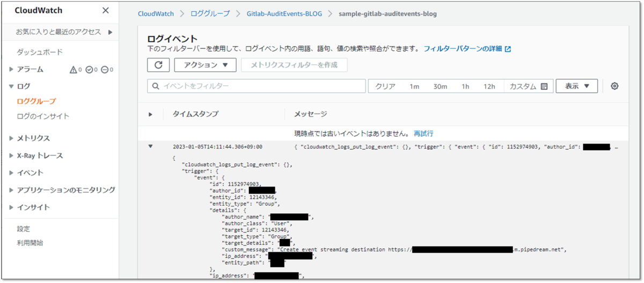The height and width of the screenshot is (283, 644).
Task: Expand アプリケーションのモニタリング section
Action: pos(12,190)
